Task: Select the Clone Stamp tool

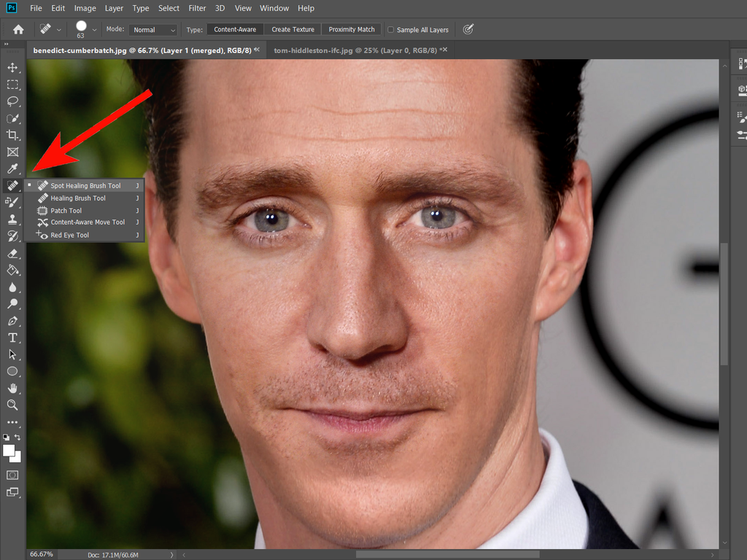Action: pyautogui.click(x=12, y=219)
